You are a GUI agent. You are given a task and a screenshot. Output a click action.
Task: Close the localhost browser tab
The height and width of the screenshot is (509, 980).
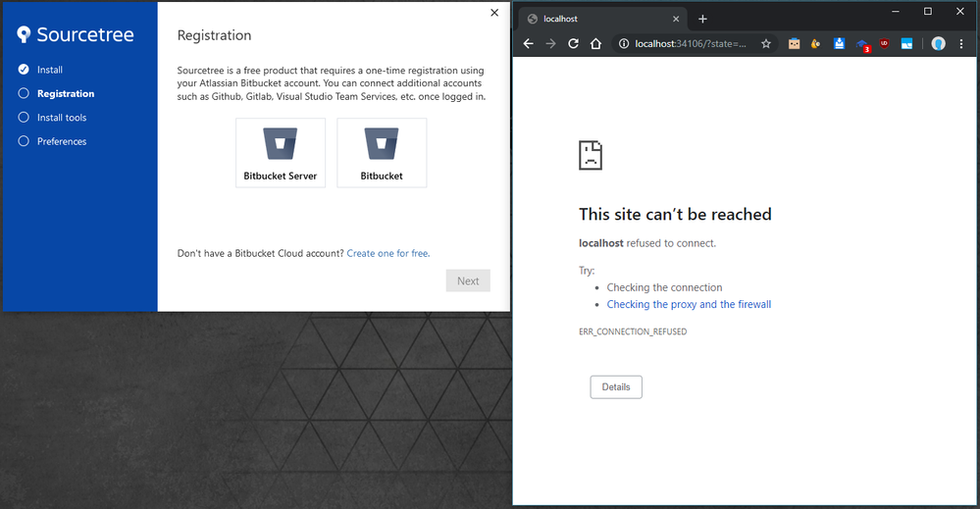[x=676, y=19]
